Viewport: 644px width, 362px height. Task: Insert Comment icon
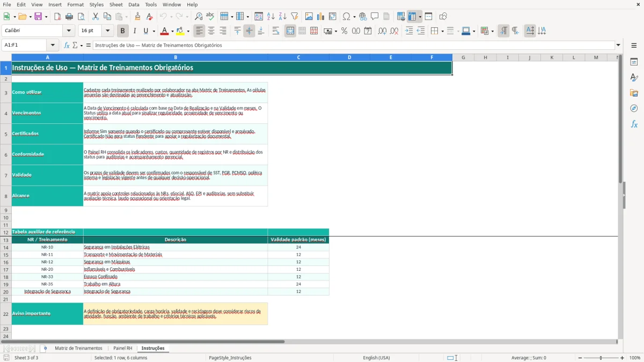tap(375, 17)
